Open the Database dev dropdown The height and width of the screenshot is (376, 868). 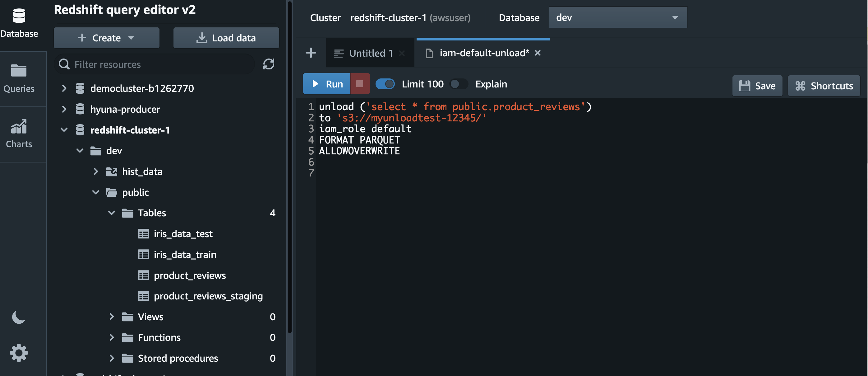(x=618, y=17)
